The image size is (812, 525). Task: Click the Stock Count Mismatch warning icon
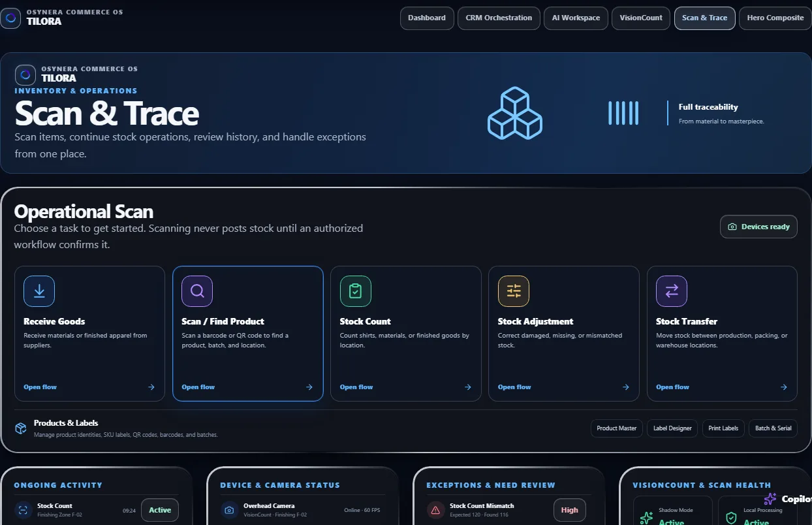[436, 510]
